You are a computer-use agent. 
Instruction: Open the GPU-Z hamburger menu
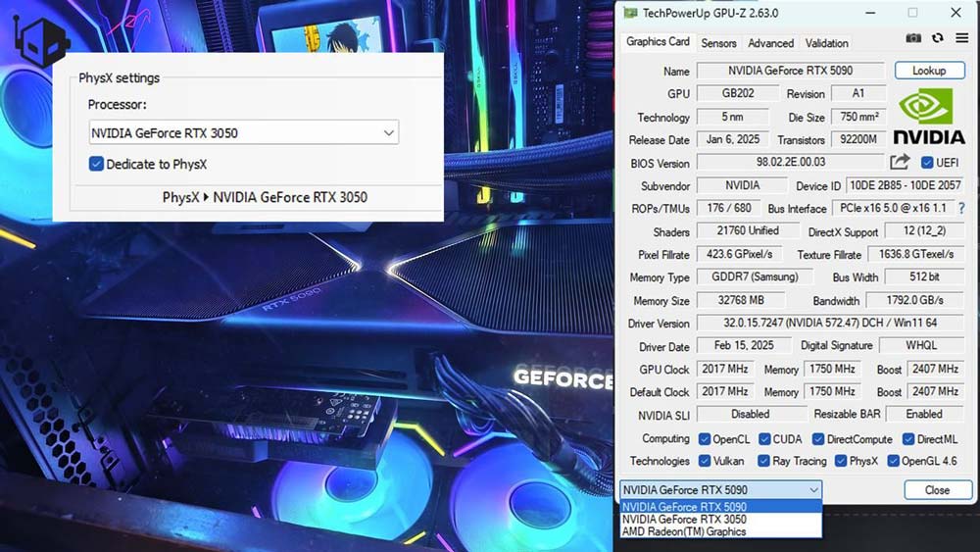click(x=961, y=38)
